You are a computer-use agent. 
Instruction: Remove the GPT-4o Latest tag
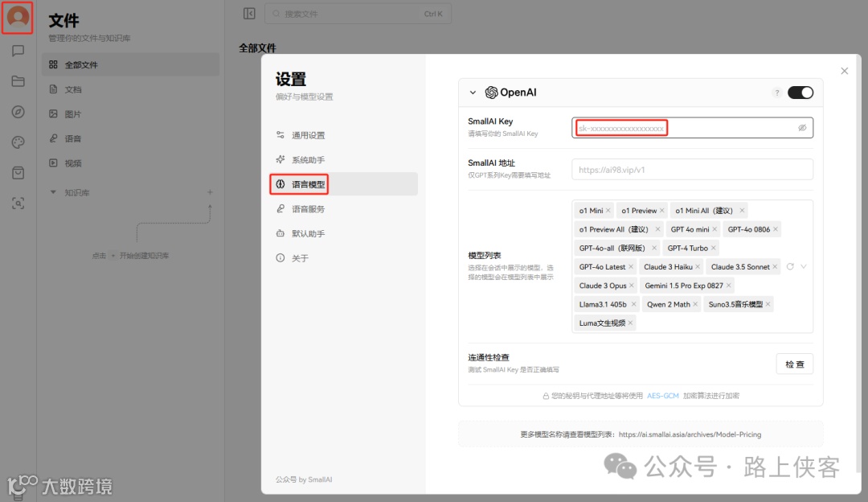(631, 267)
